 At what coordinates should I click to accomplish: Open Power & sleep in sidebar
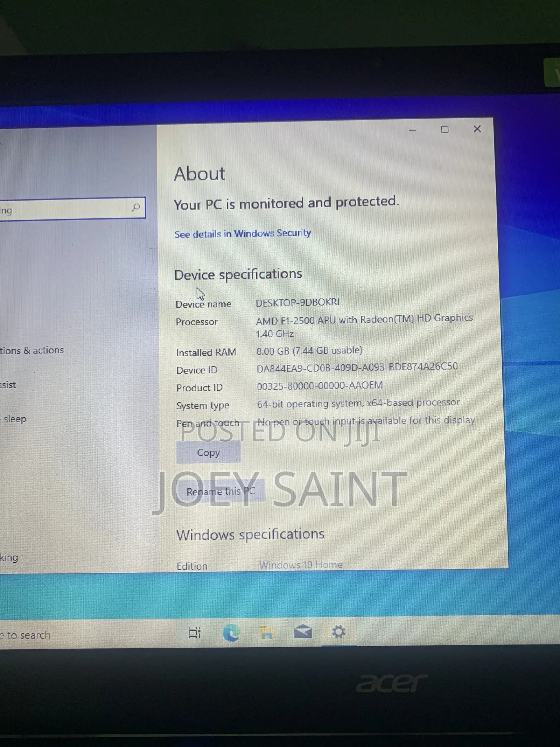[13, 419]
